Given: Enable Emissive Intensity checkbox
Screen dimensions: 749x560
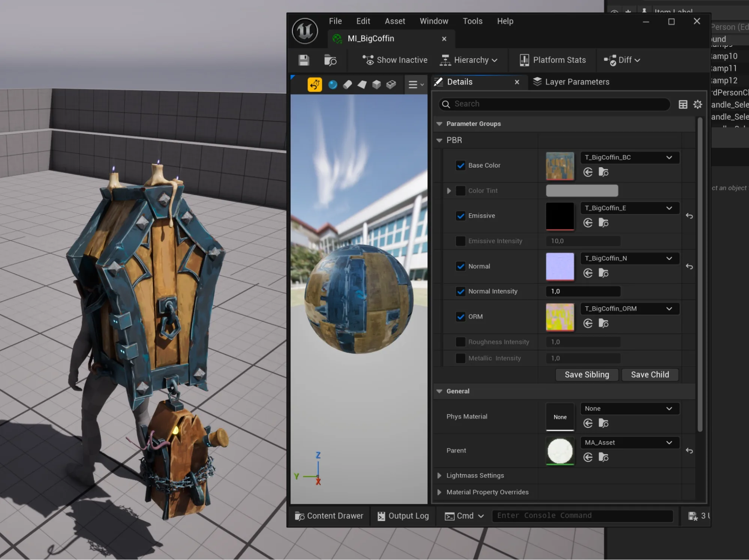Looking at the screenshot, I should click(460, 241).
